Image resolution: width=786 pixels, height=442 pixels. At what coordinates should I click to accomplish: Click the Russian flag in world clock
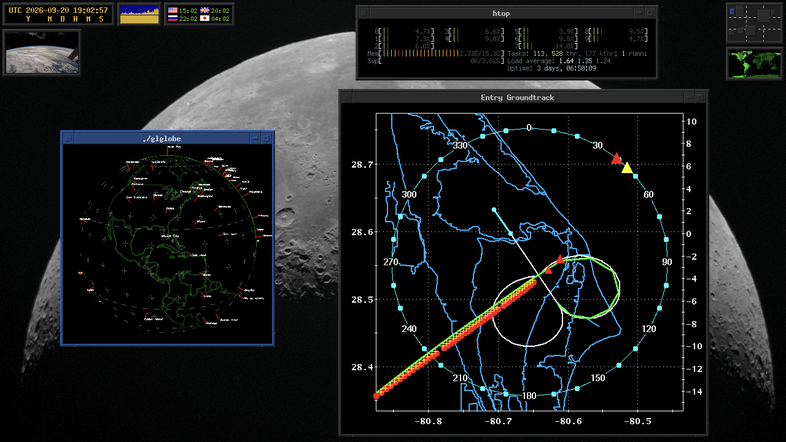(172, 18)
